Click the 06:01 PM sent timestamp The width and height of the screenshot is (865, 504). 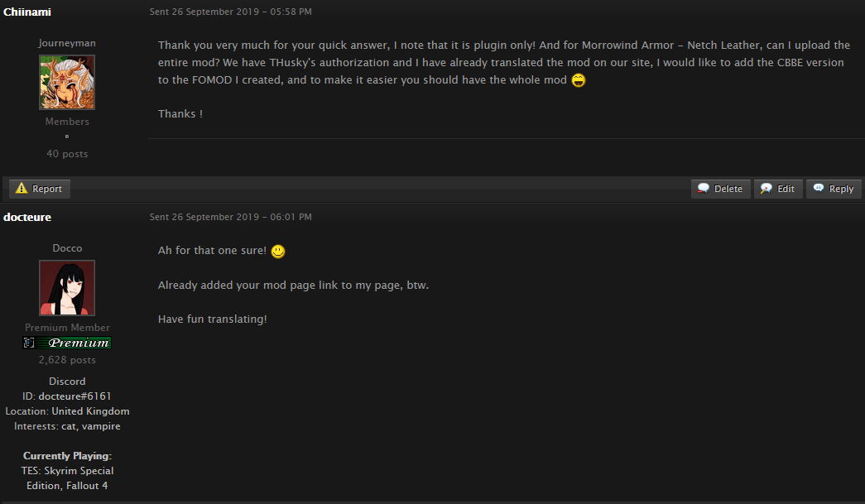(231, 217)
